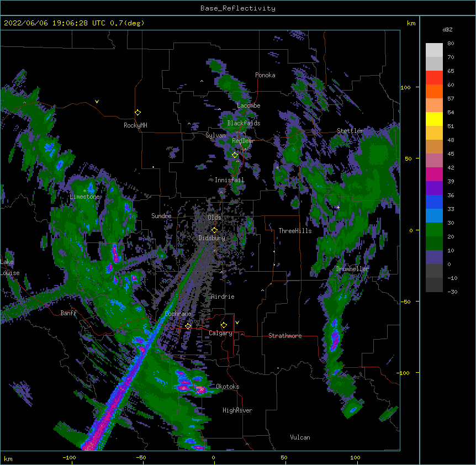Viewport: 476px width, 465px height.
Task: Select the Cochrane label
Action: pos(178,314)
